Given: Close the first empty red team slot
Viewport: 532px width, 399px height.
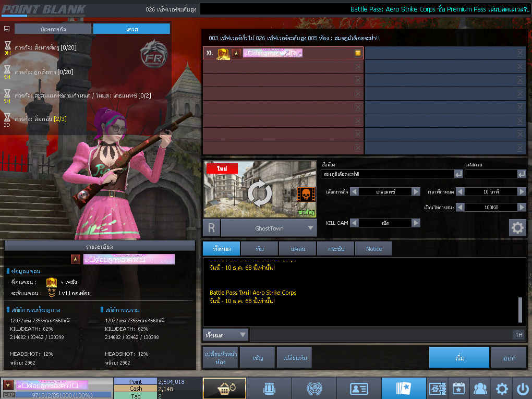Looking at the screenshot, I should tap(358, 66).
